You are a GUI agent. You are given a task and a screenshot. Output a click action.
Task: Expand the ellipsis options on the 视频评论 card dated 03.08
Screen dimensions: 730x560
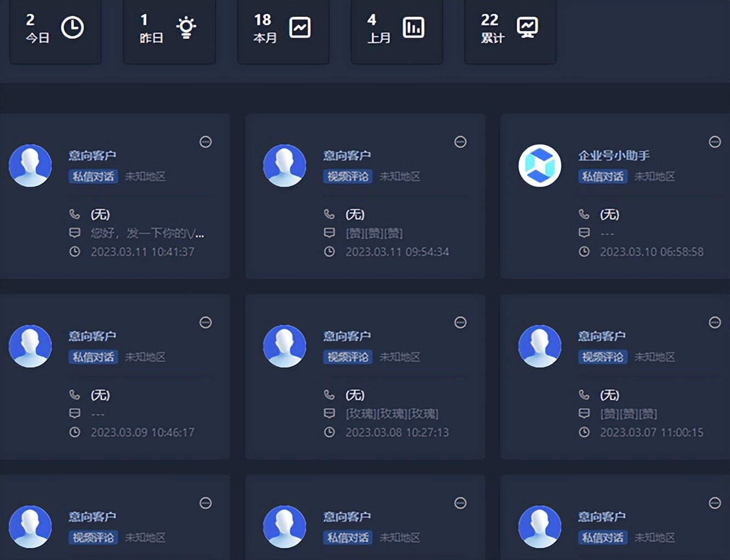(x=460, y=323)
